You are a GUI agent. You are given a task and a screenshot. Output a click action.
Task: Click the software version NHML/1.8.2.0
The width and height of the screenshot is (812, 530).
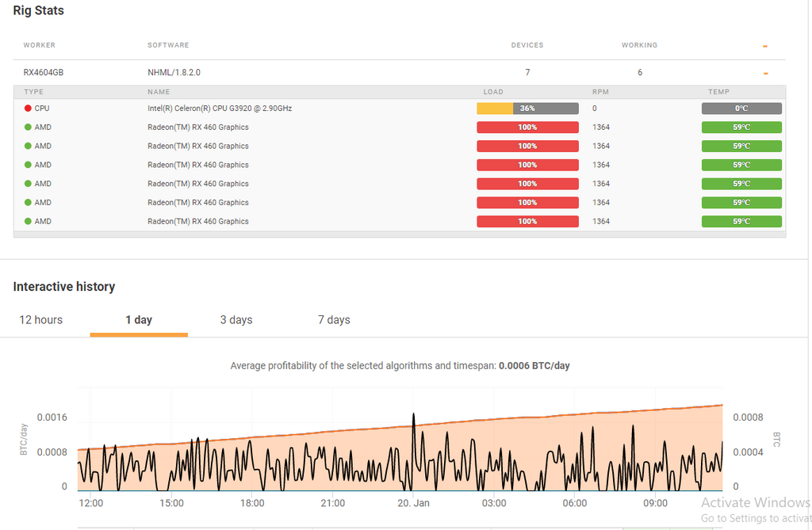(x=174, y=72)
